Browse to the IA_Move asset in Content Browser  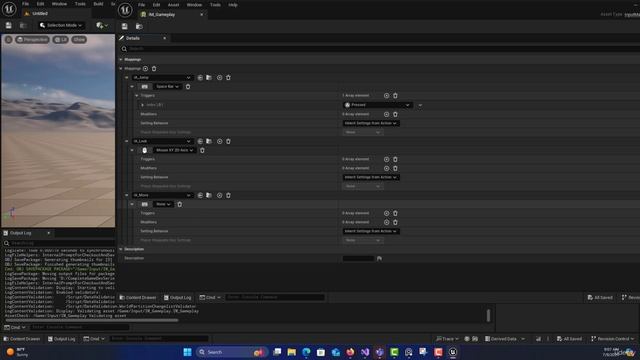tap(209, 195)
